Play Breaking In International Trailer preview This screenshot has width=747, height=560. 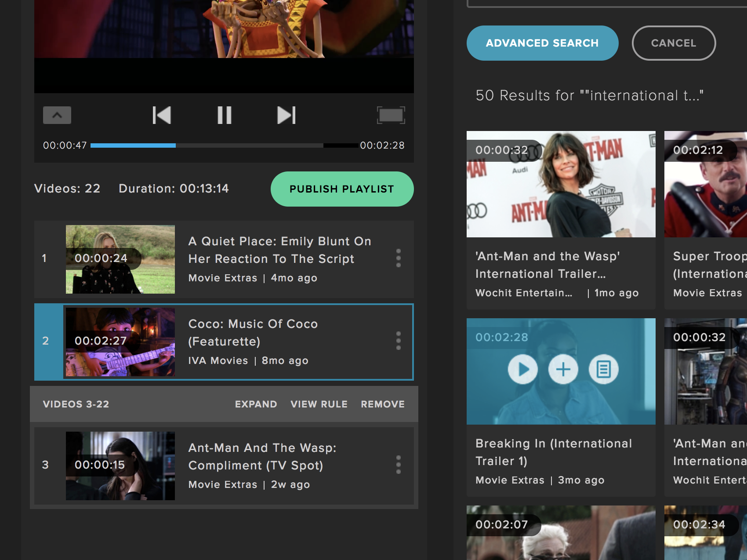523,369
